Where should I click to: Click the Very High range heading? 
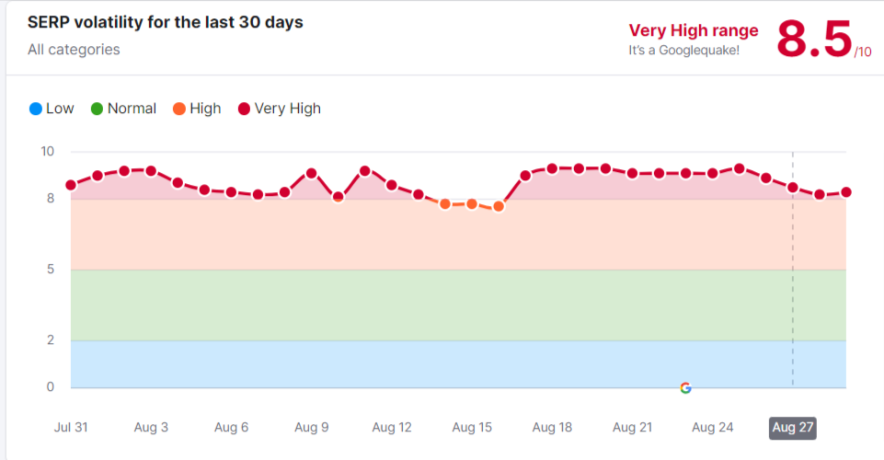693,31
